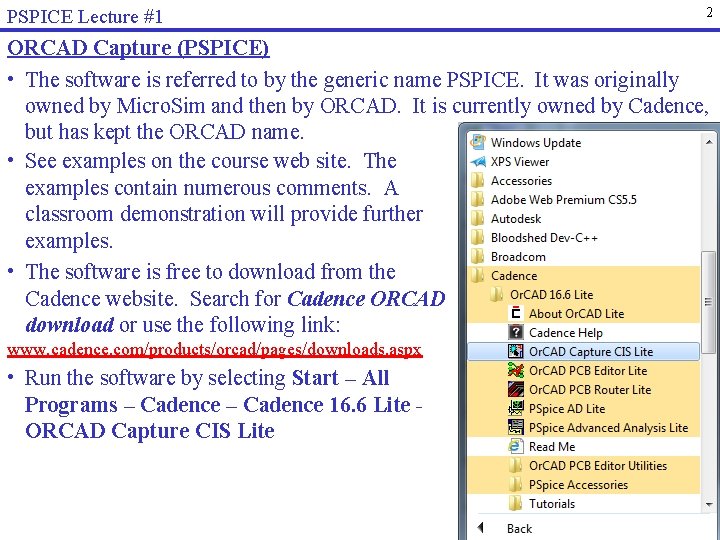Open the Read Me entry
The image size is (720, 540).
[x=584, y=446]
